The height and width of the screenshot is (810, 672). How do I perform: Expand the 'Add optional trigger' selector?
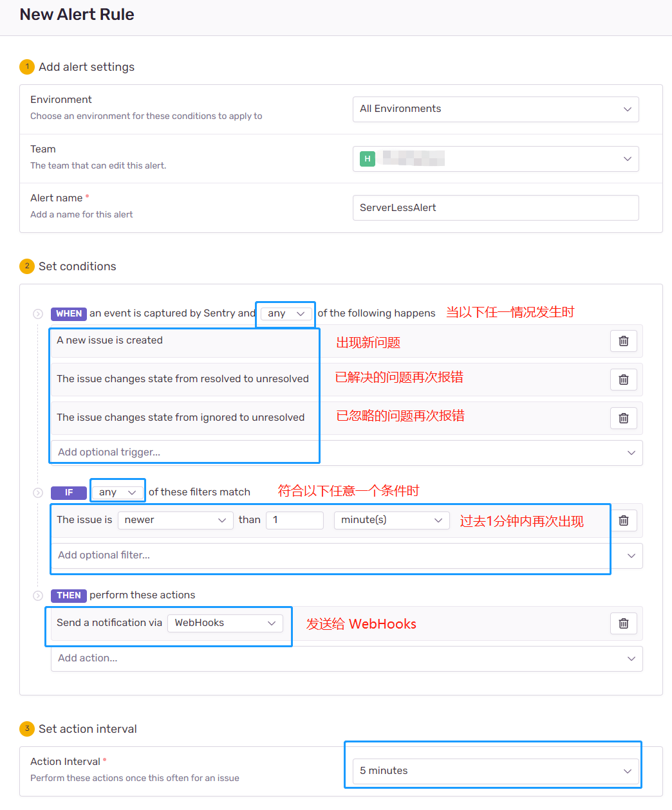tap(346, 453)
